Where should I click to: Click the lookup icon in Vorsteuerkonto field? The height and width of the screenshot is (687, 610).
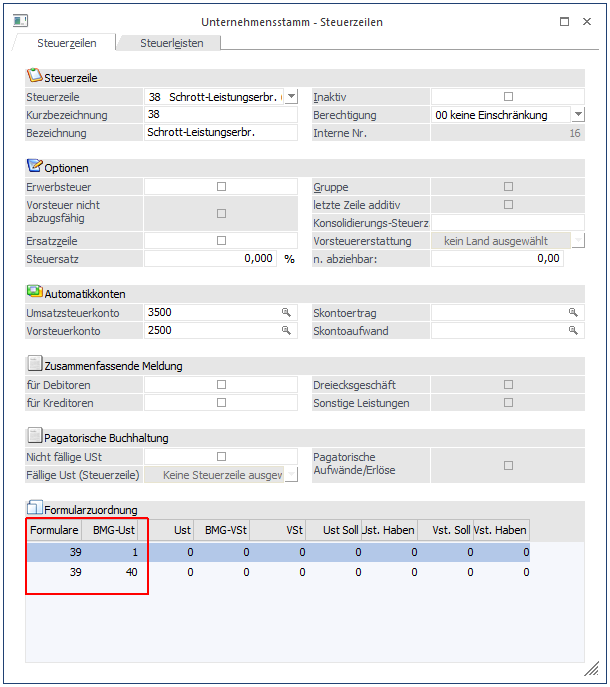(x=286, y=331)
